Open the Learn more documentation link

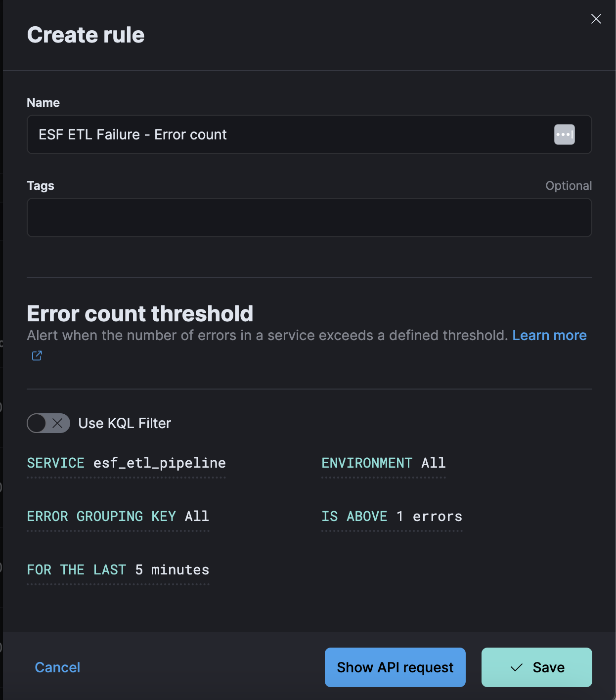pos(549,335)
